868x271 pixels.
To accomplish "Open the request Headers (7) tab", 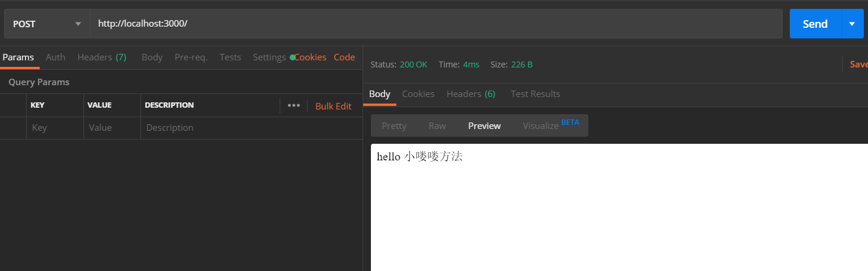I will click(102, 57).
